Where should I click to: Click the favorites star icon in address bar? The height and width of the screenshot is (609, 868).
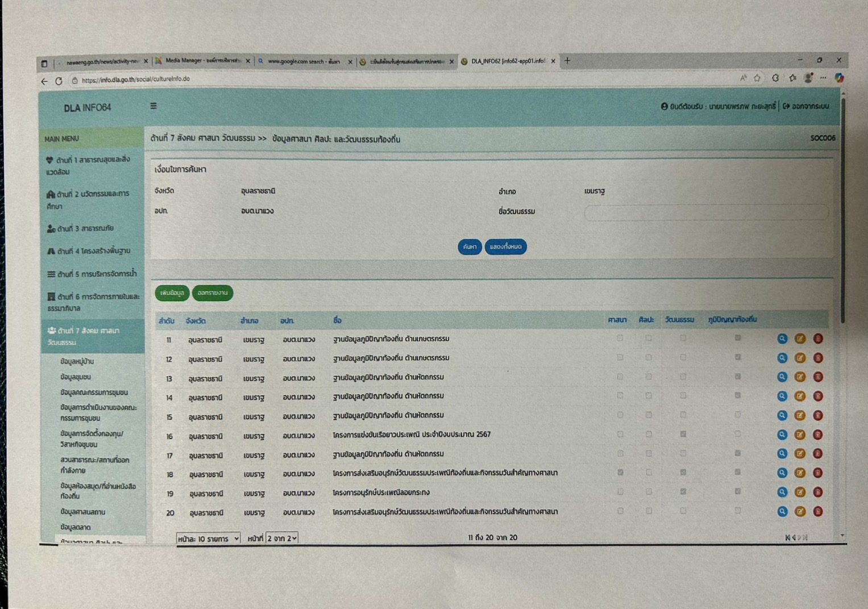point(757,78)
